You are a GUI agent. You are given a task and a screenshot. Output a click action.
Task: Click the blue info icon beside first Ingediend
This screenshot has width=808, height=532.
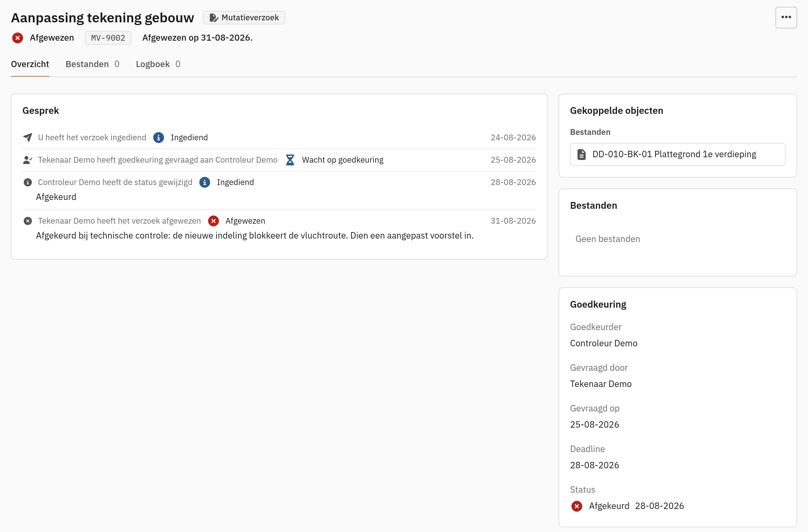[x=159, y=138]
